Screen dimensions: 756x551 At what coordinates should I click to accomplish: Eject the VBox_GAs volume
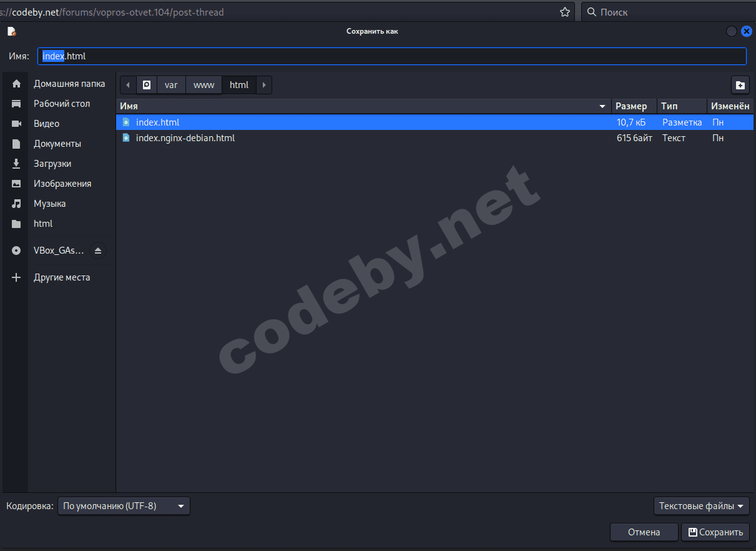97,251
